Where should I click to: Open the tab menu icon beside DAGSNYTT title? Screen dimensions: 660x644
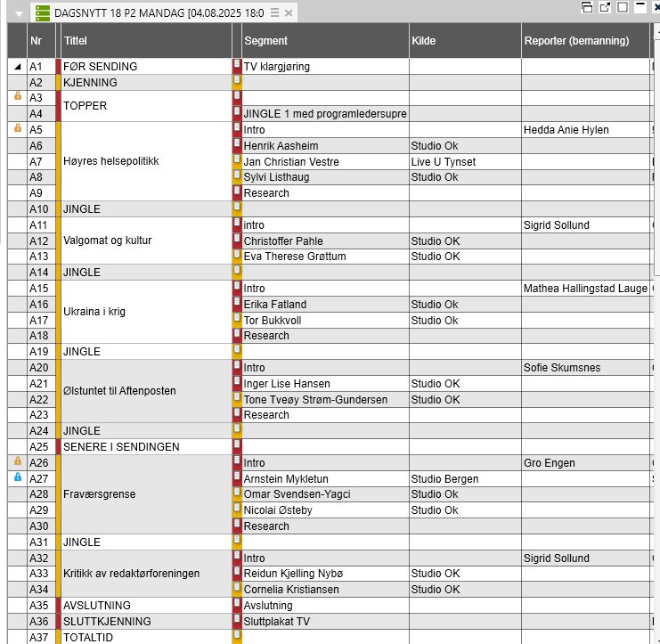point(274,12)
